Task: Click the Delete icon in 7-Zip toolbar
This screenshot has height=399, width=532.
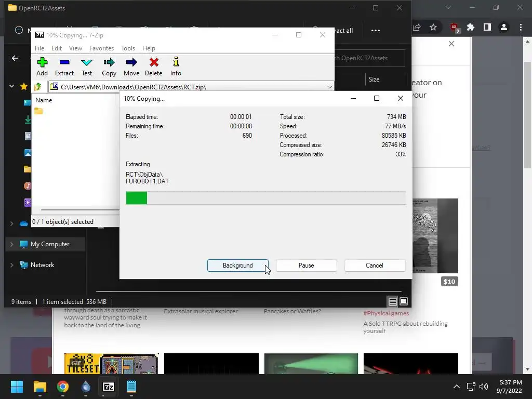Action: point(154,66)
